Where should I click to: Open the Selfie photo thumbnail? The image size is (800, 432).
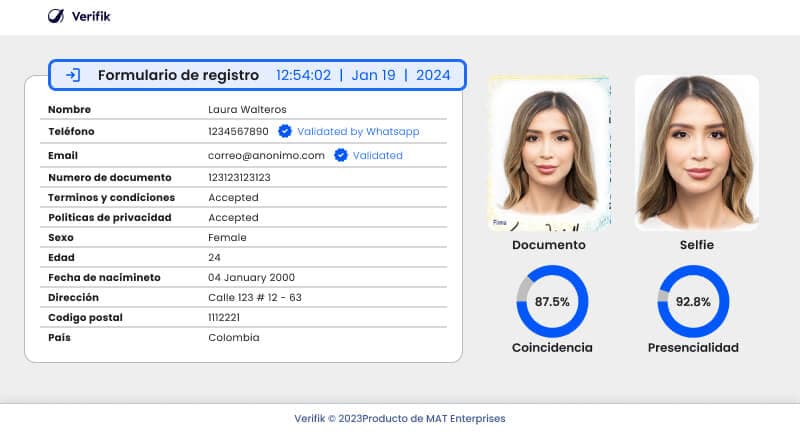tap(696, 153)
